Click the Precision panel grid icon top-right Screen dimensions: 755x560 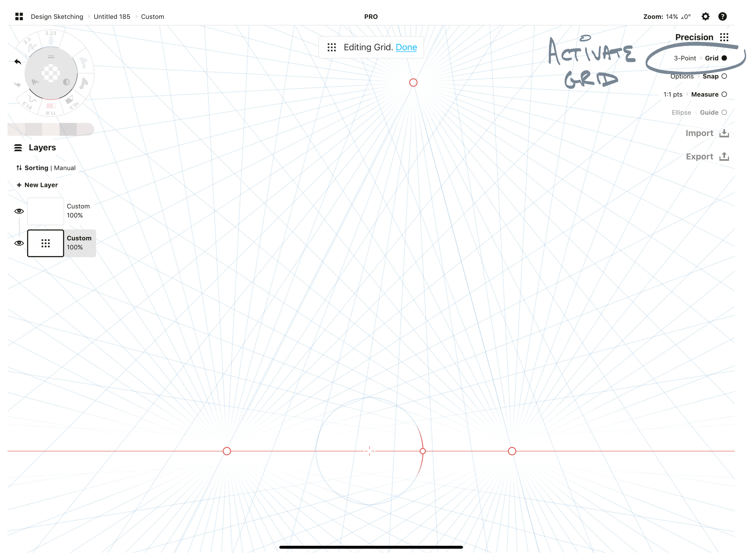(725, 37)
